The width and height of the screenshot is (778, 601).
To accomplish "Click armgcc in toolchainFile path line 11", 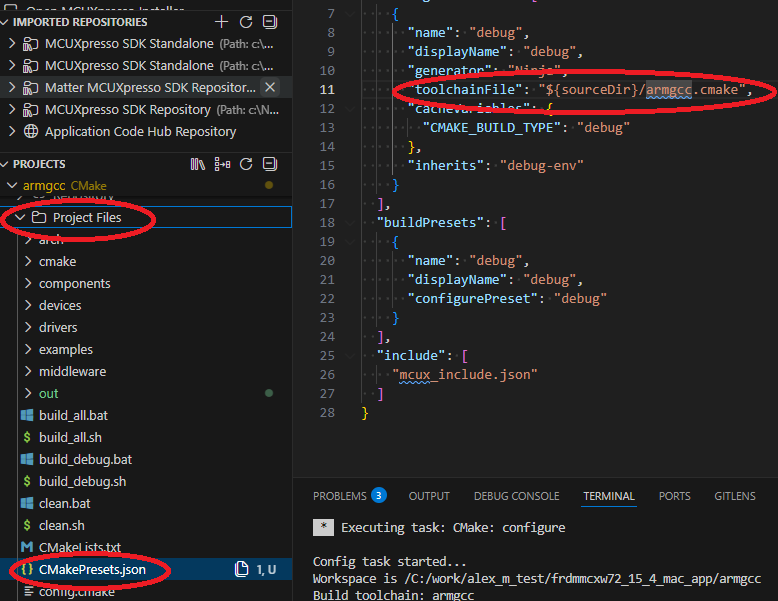I will click(668, 89).
